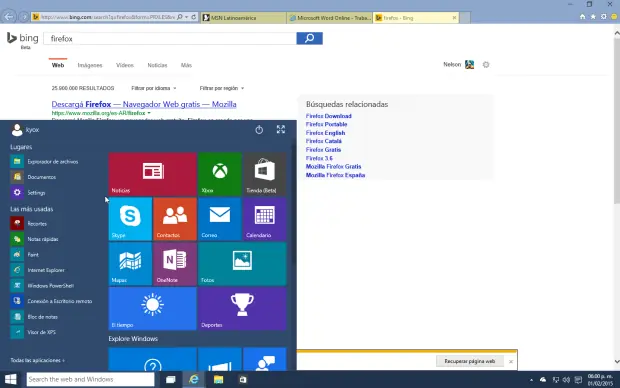620x388 pixels.
Task: Open browser favorites star icon
Action: (x=593, y=17)
